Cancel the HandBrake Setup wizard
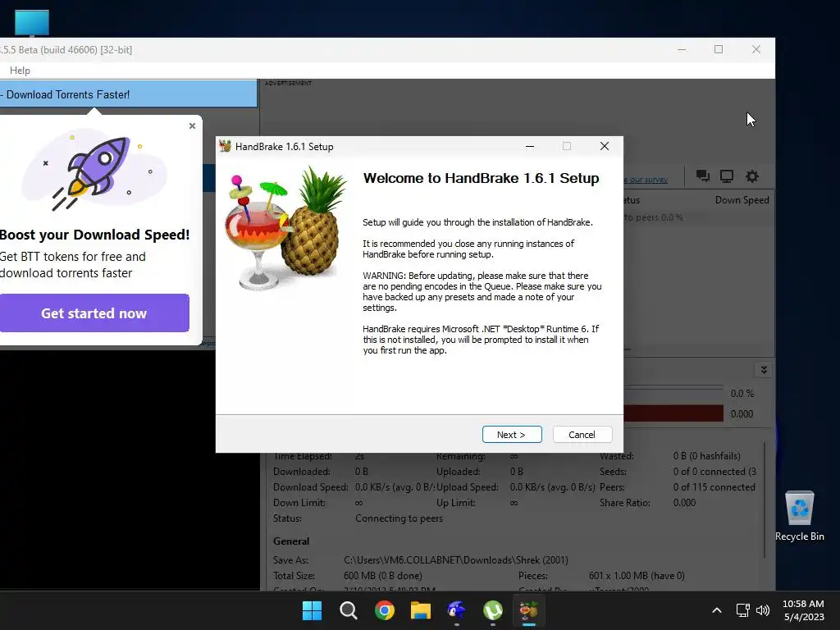 pyautogui.click(x=582, y=435)
